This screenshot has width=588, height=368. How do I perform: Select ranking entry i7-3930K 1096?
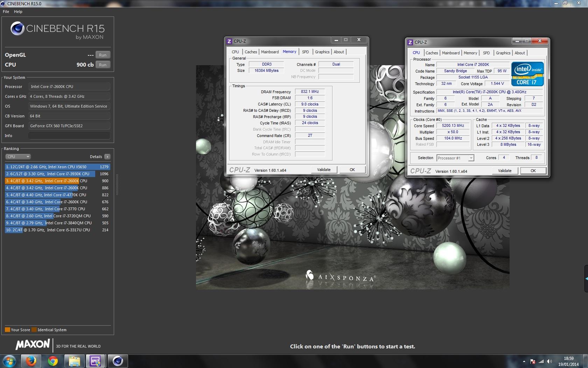pyautogui.click(x=57, y=174)
